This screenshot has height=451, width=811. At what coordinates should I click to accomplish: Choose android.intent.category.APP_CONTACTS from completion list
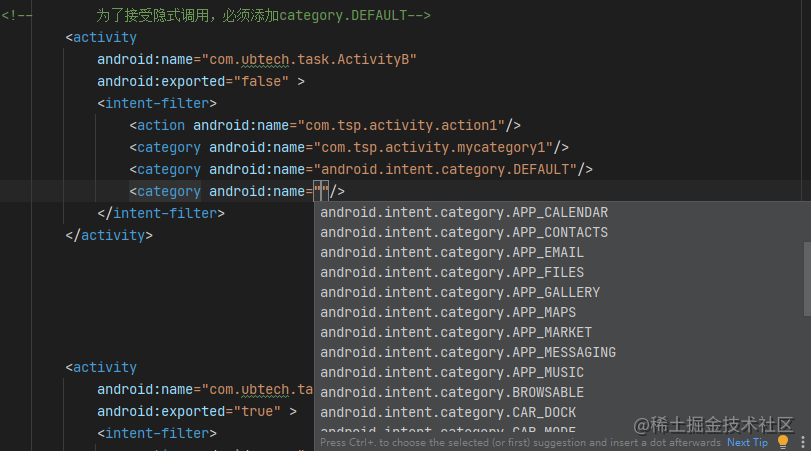[x=563, y=233]
